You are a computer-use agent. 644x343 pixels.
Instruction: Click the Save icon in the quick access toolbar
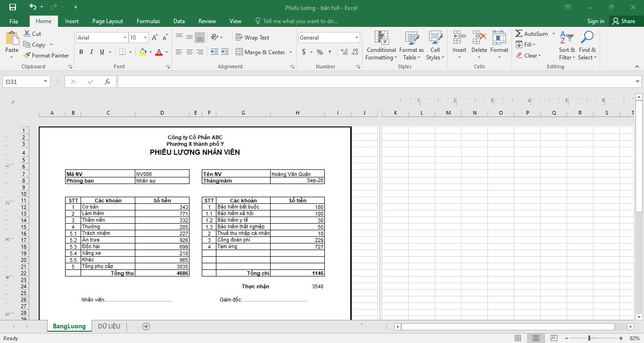point(13,7)
